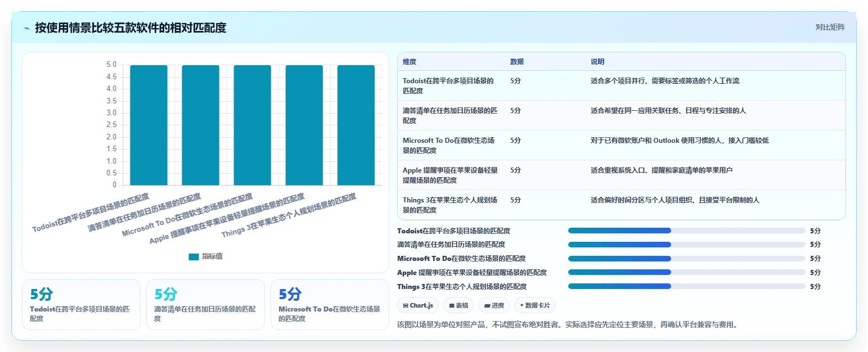Click Things 3 label in the progress list
The height and width of the screenshot is (352, 868).
point(462,286)
